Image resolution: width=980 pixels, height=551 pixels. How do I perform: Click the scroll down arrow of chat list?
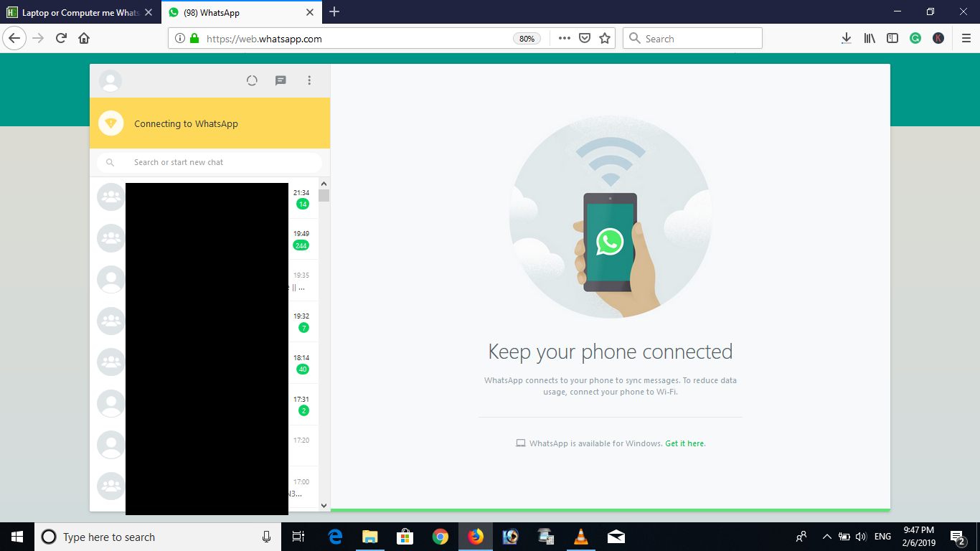(324, 506)
